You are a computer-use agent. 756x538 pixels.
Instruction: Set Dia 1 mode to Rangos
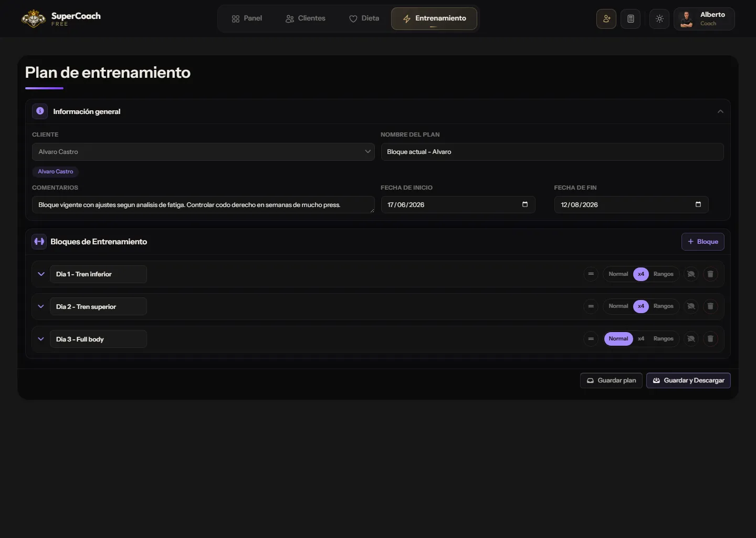(x=664, y=274)
